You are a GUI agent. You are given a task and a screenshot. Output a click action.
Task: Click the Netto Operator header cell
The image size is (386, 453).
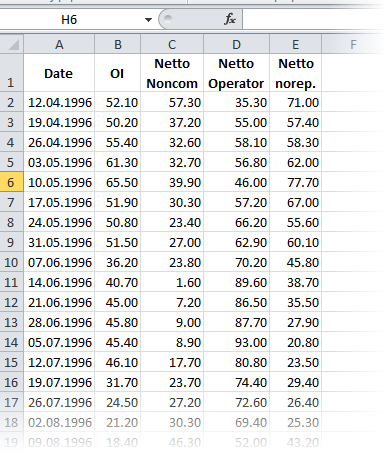click(x=236, y=73)
